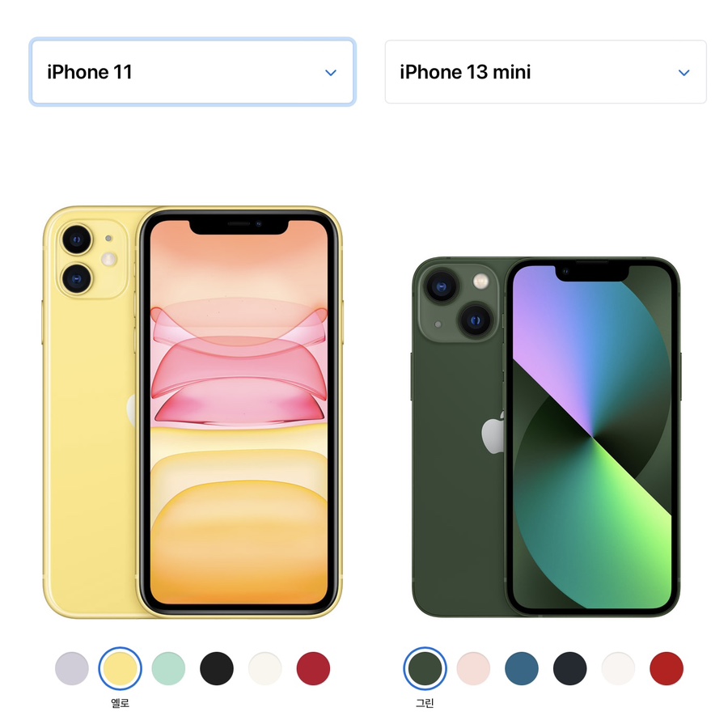Select the yellow color swatch for iPhone 11

[121, 668]
